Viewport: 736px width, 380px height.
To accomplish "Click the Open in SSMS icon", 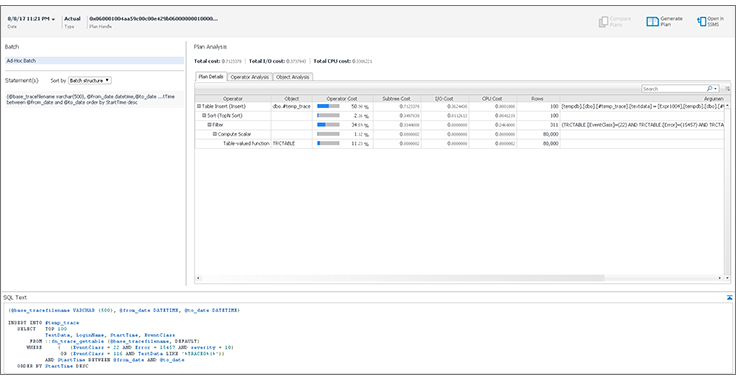I will (702, 22).
